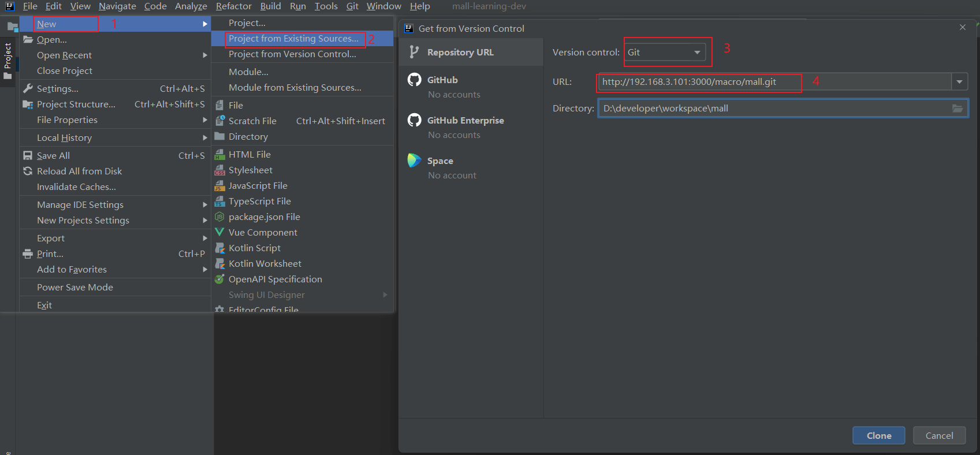Open the Refactor menu
The image size is (980, 455).
tap(233, 6)
